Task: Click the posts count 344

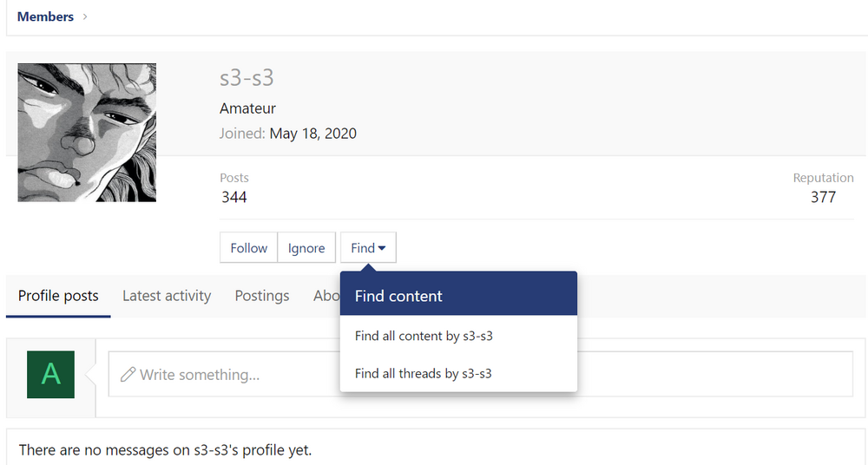Action: [233, 197]
